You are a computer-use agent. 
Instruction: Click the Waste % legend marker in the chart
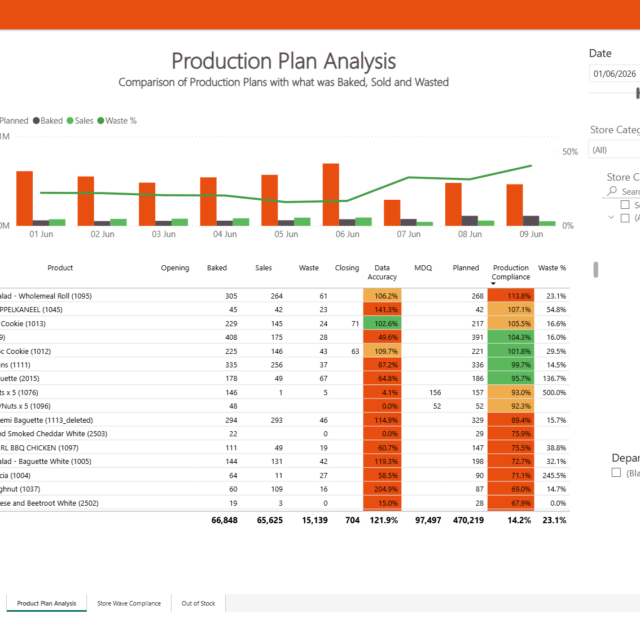pyautogui.click(x=100, y=121)
